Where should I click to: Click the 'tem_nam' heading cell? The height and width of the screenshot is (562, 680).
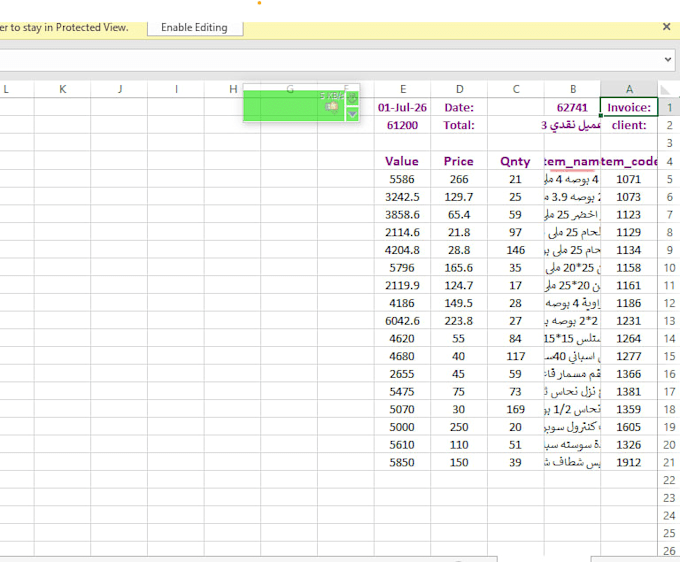click(572, 161)
